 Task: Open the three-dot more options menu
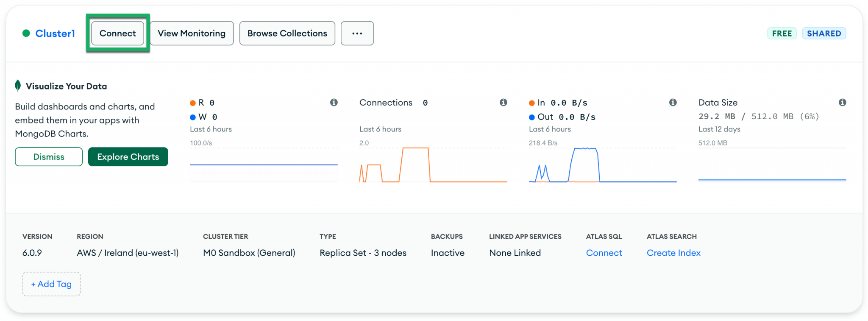[x=357, y=33]
